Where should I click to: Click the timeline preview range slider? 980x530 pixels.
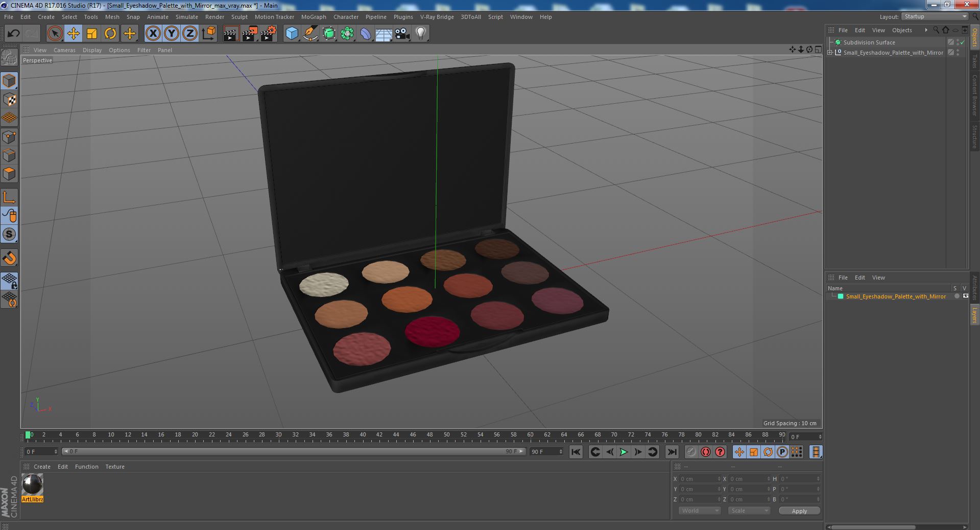[294, 451]
